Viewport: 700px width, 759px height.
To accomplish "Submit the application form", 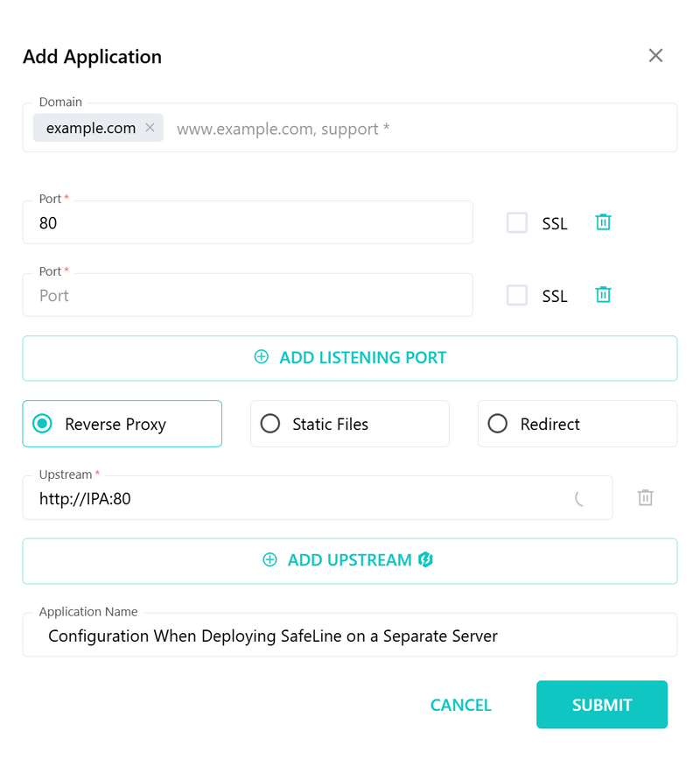I will (602, 705).
